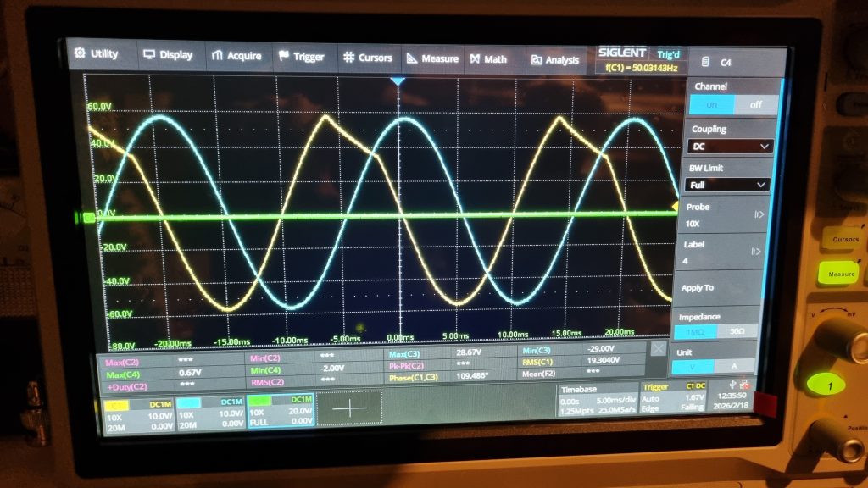Turn channel C4 off
This screenshot has height=488, width=868.
(755, 105)
